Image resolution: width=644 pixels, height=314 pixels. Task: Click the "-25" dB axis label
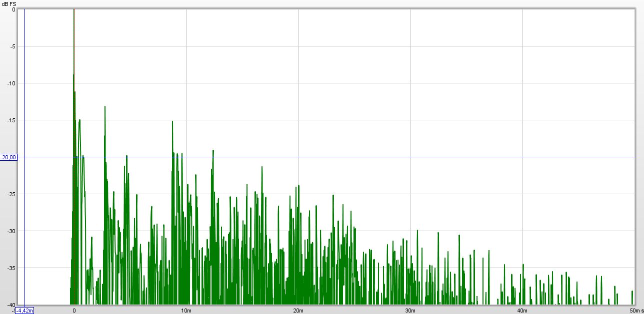coord(11,194)
